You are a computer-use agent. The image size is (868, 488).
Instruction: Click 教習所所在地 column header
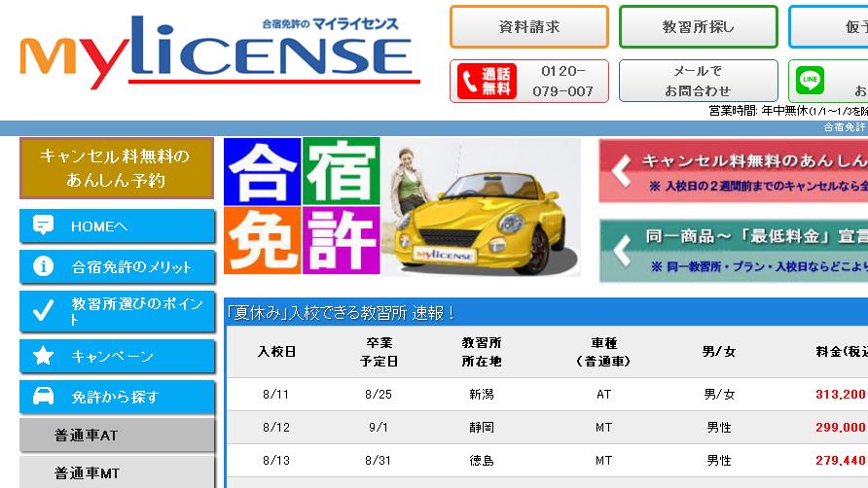tap(482, 352)
